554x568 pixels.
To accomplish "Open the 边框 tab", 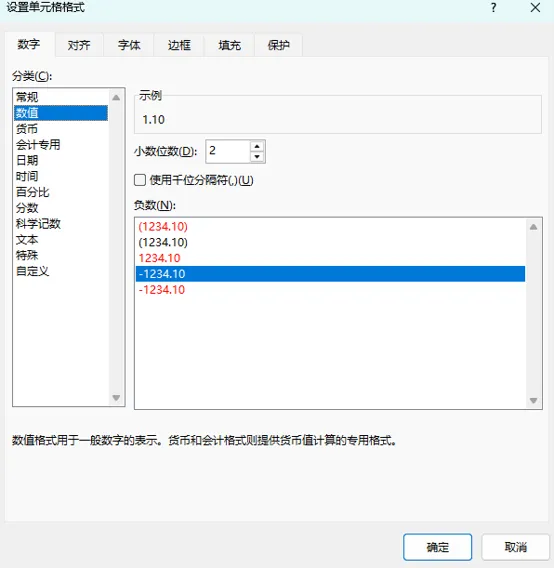I will (x=179, y=45).
